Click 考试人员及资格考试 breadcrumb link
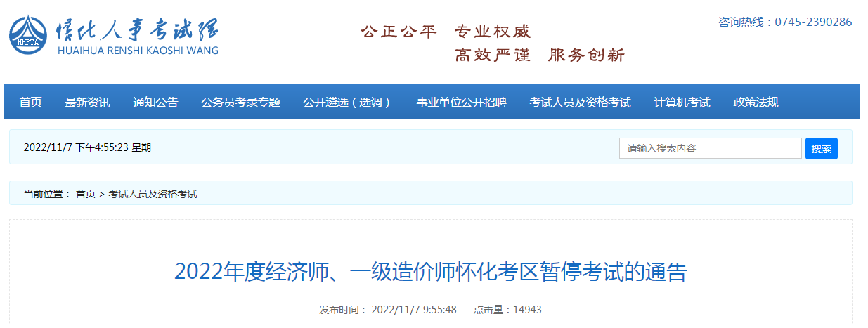The image size is (868, 328). point(153,194)
